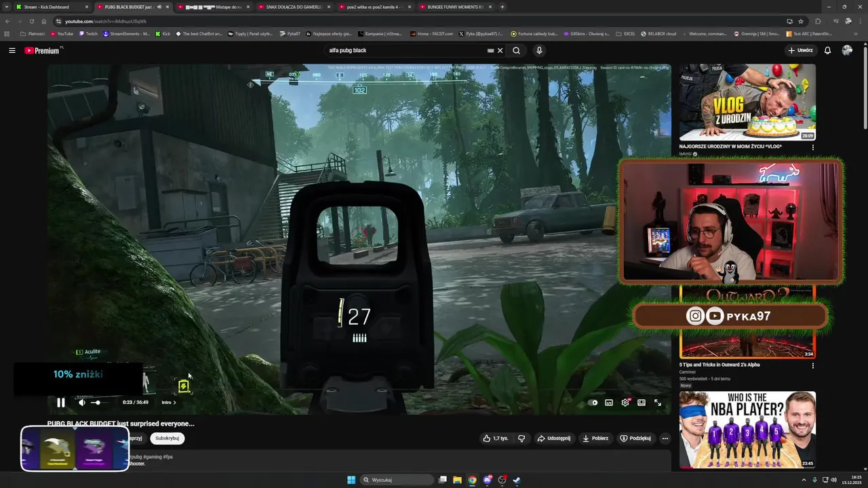Open a new browser tab
The height and width of the screenshot is (488, 868).
[502, 7]
